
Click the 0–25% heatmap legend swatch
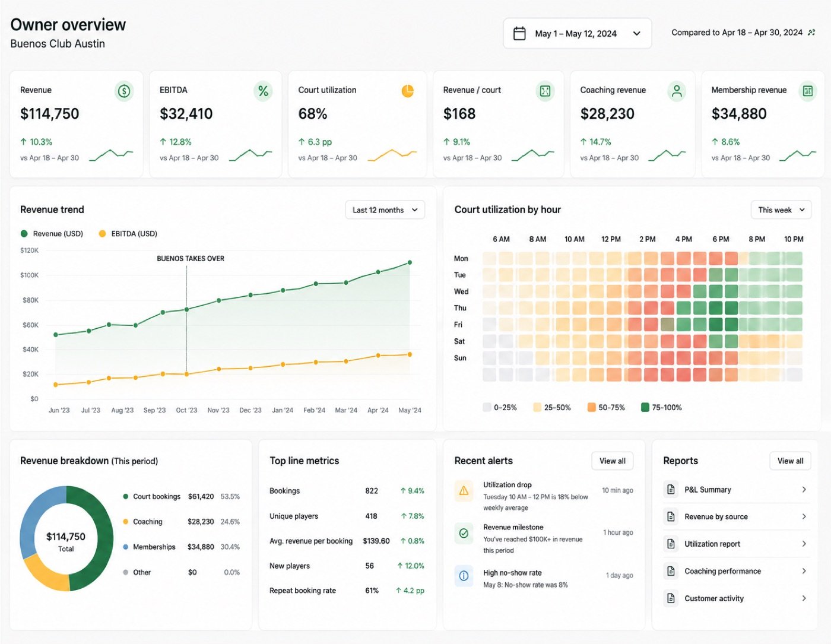tap(487, 407)
